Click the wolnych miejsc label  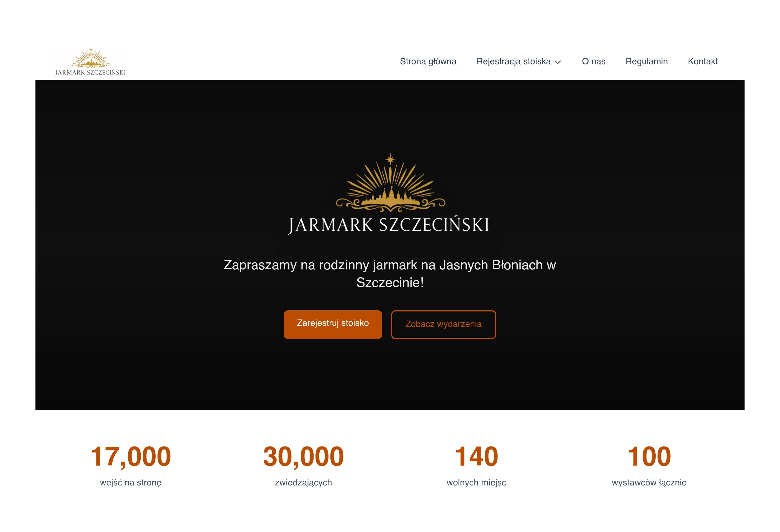coord(476,483)
